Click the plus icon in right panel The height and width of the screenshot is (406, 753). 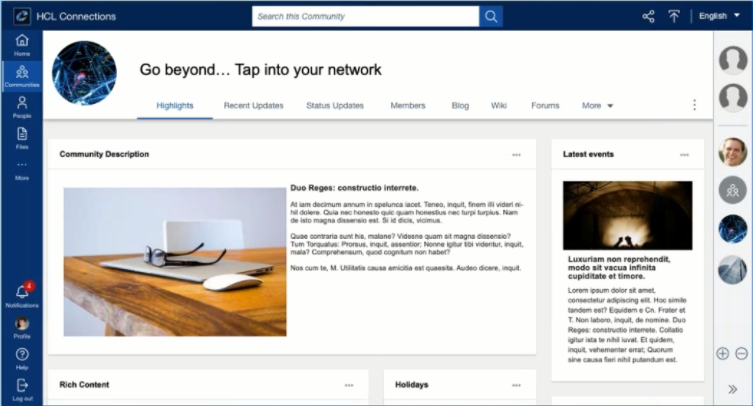pos(723,354)
